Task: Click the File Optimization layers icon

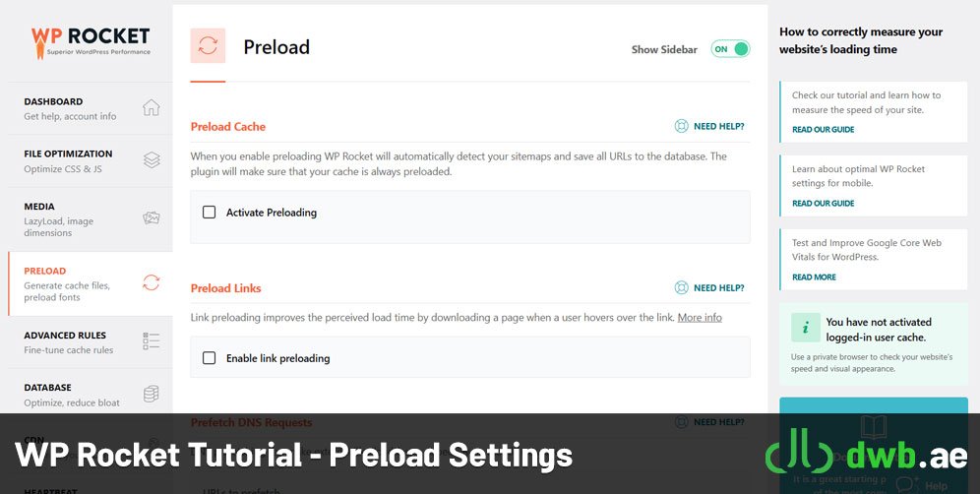Action: [x=152, y=160]
